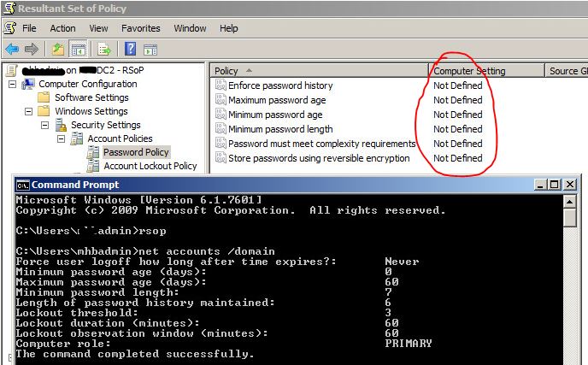Select Account Lockout Policy in the tree
The height and width of the screenshot is (365, 588).
coord(150,166)
